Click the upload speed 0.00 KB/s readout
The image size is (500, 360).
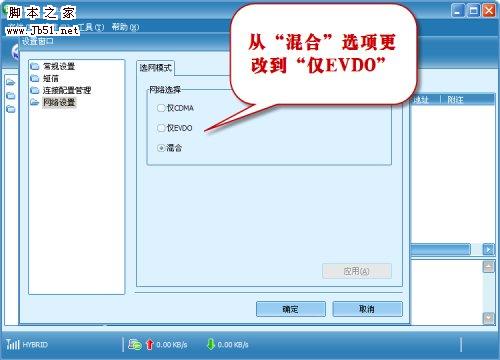(172, 344)
